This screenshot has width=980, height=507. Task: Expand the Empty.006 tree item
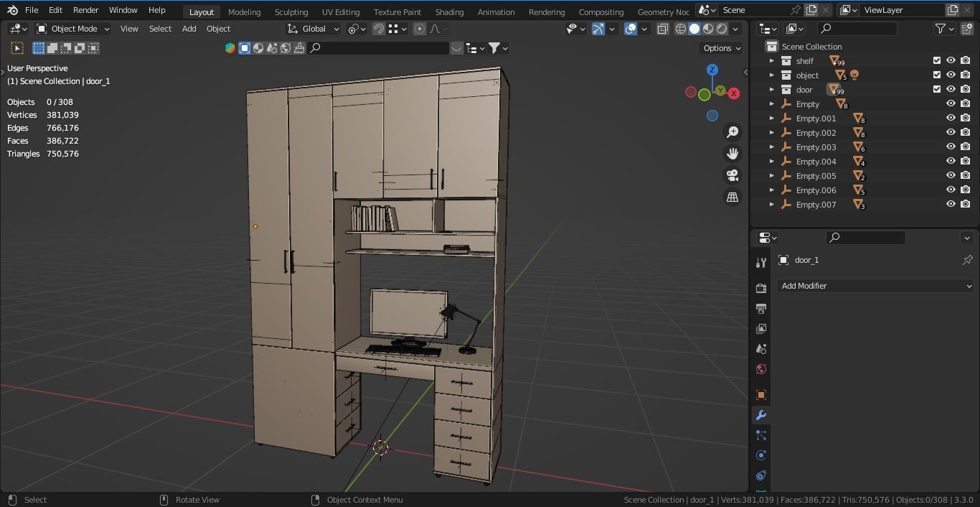pyautogui.click(x=772, y=190)
